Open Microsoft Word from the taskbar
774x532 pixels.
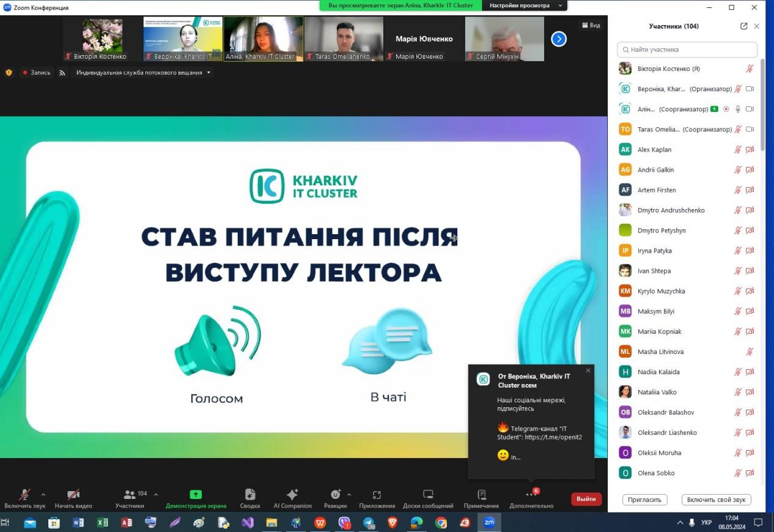[x=78, y=523]
